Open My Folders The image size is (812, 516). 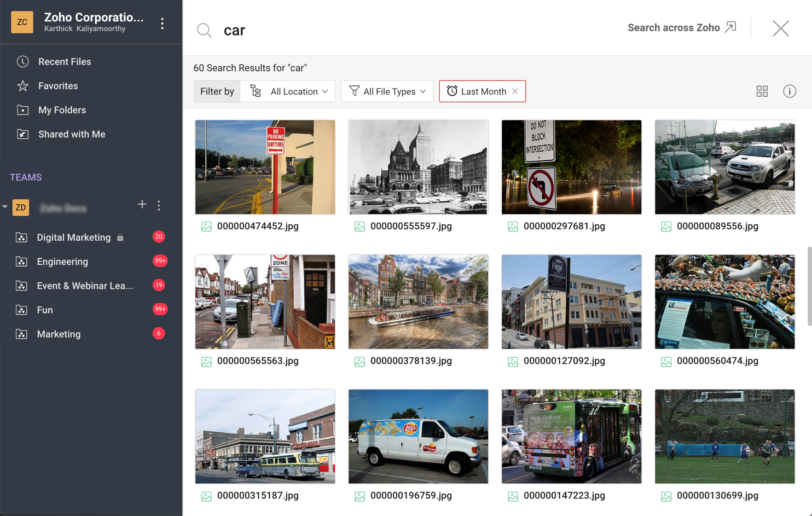click(61, 110)
